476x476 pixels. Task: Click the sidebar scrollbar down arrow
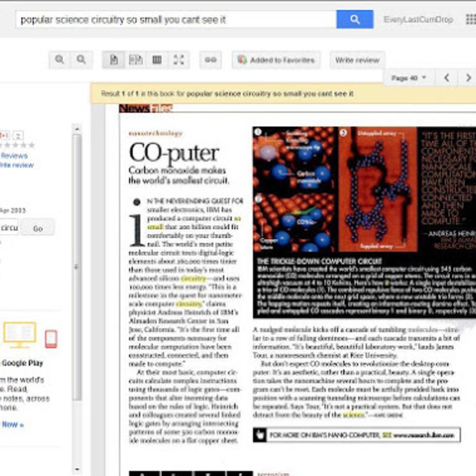pyautogui.click(x=77, y=470)
